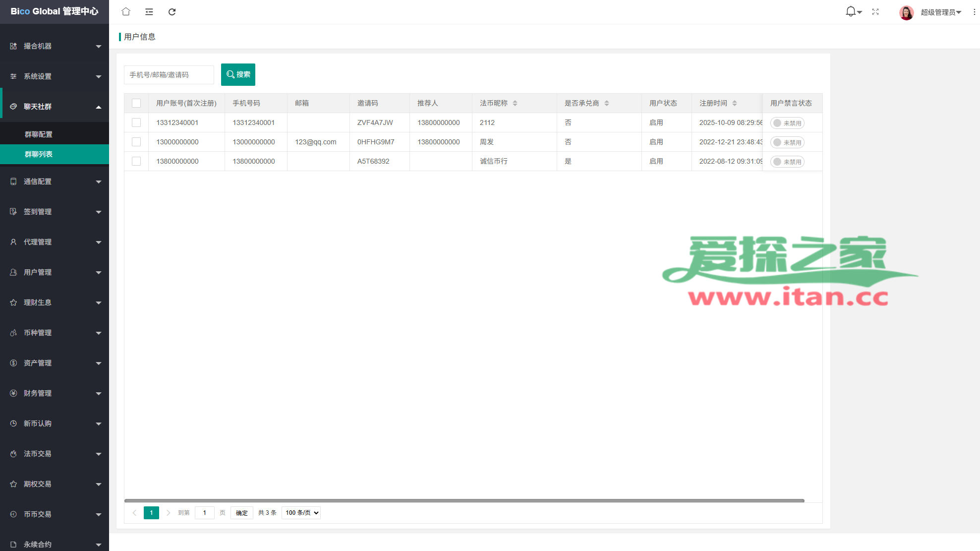Open the 100 条/页 page size dropdown
Image resolution: width=980 pixels, height=551 pixels.
[301, 513]
